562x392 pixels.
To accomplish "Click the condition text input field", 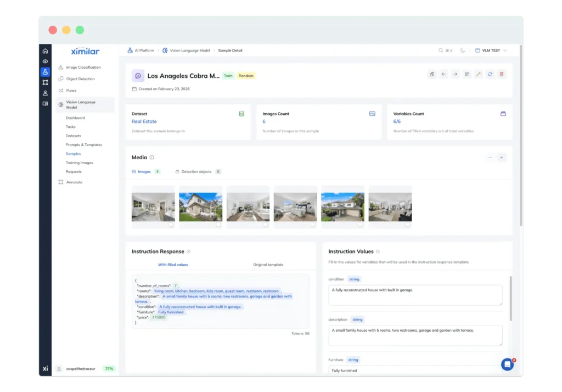I will pyautogui.click(x=415, y=295).
